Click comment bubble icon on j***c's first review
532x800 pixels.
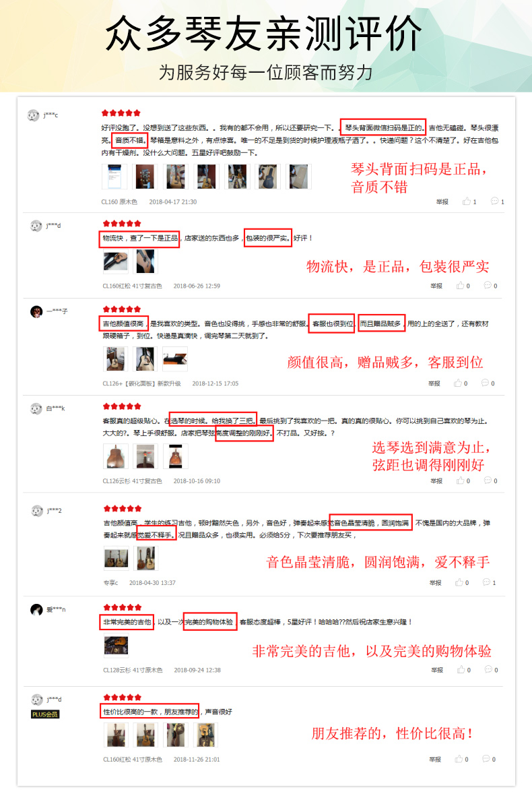point(494,202)
